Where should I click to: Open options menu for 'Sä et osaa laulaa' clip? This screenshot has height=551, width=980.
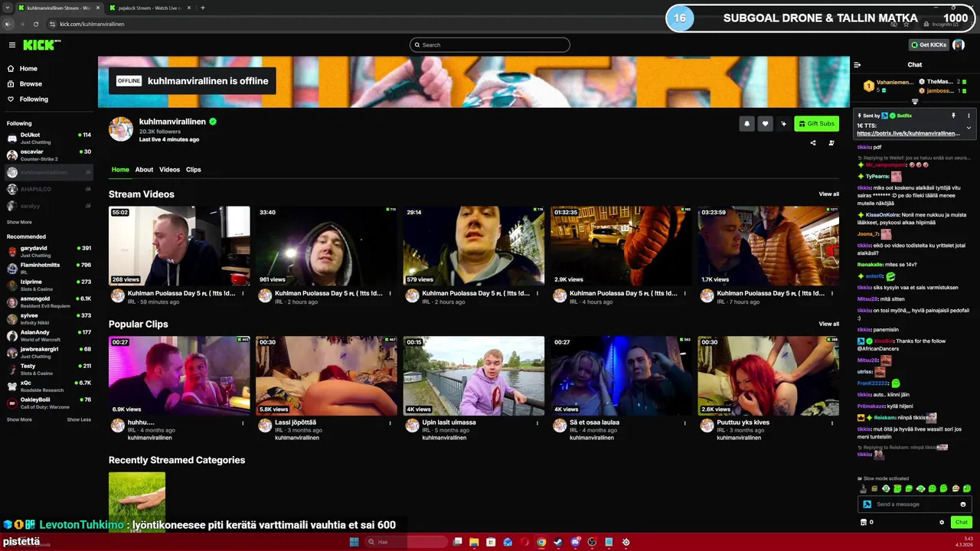tap(685, 422)
